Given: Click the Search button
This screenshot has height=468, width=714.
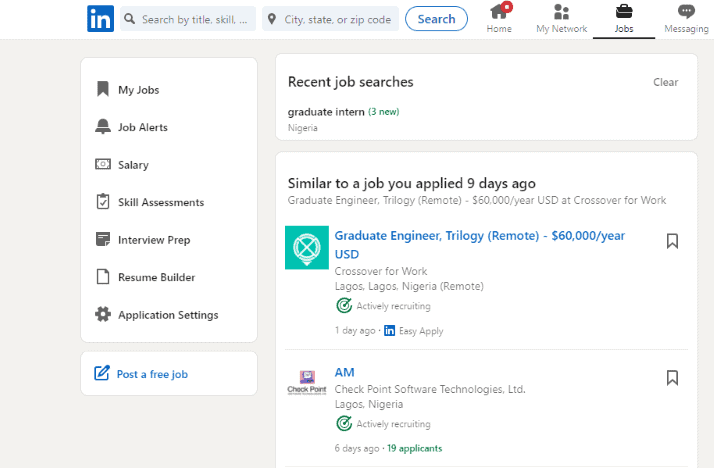Looking at the screenshot, I should (x=436, y=19).
